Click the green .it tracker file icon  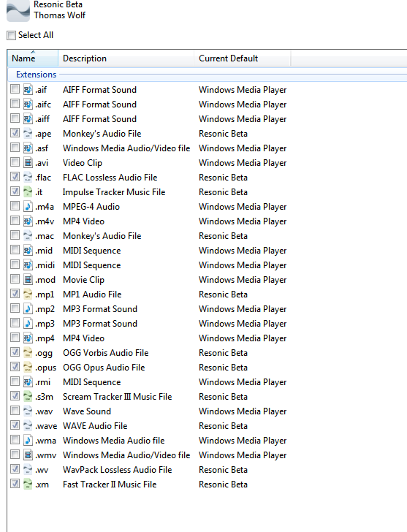tap(28, 191)
